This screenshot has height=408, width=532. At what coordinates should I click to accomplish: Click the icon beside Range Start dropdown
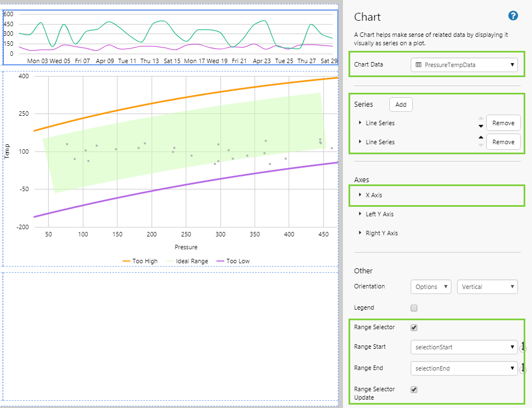coord(522,347)
